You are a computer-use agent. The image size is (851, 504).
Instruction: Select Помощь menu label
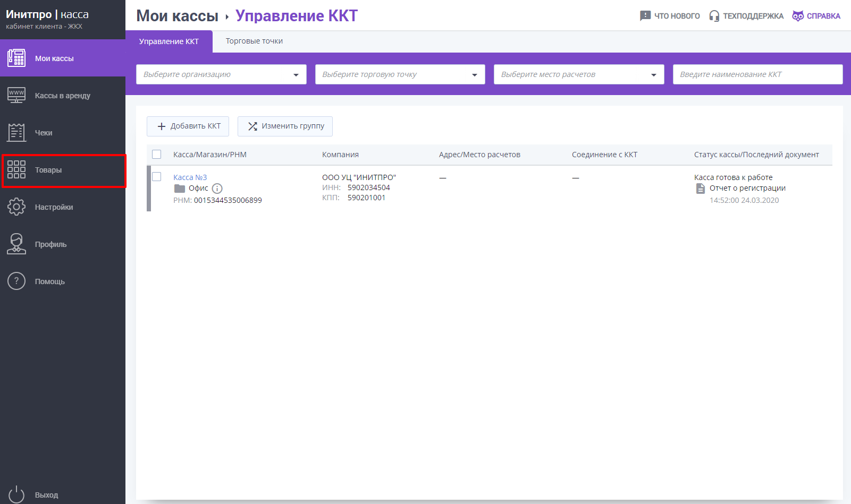(x=50, y=281)
